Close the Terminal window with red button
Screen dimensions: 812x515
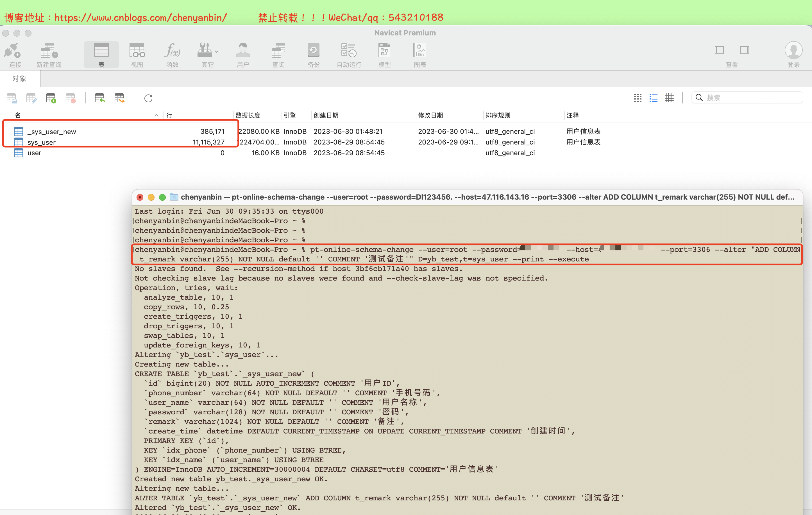(x=140, y=197)
